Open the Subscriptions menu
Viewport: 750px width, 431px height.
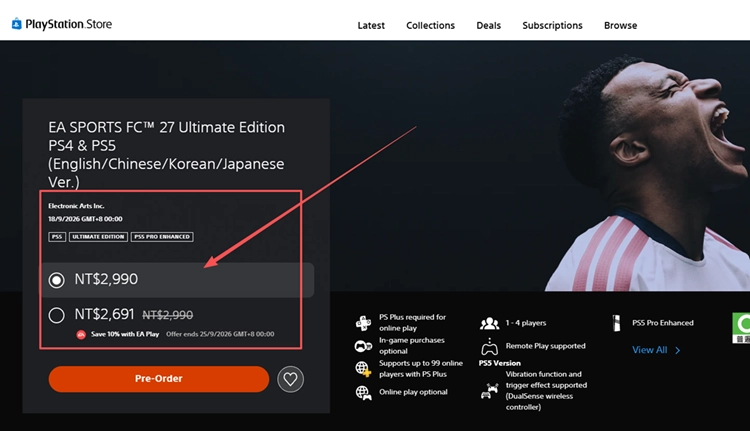click(552, 25)
